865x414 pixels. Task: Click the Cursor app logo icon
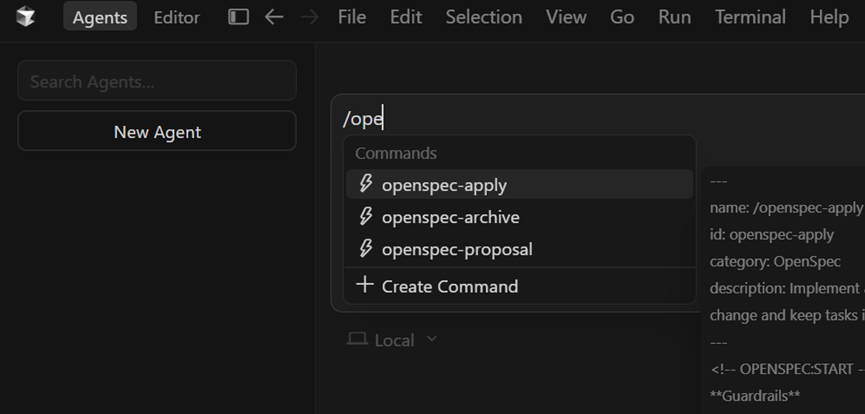tap(26, 17)
